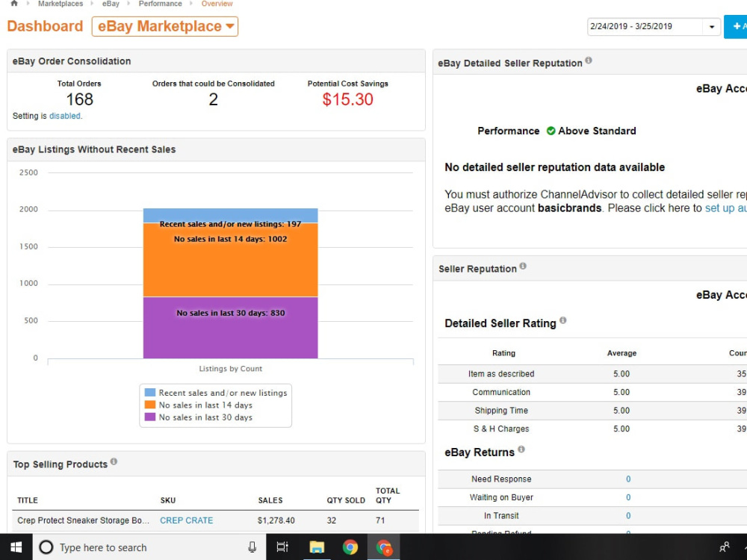Sort by the SKU column header

167,500
